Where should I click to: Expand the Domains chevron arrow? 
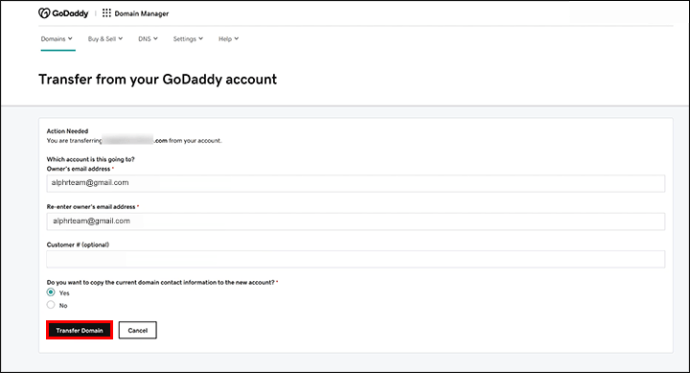70,39
